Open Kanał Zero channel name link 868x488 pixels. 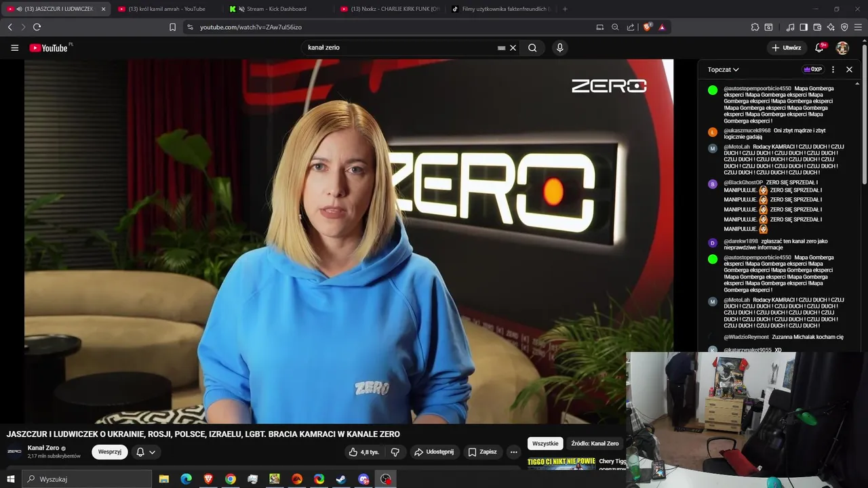[x=43, y=448]
